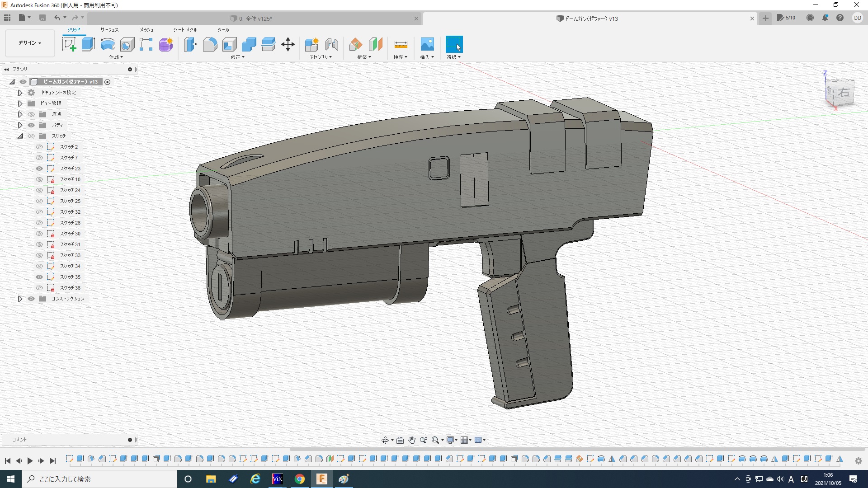This screenshot has height=488, width=868.
Task: Open the Joint tool in the Assemble group
Action: point(331,44)
